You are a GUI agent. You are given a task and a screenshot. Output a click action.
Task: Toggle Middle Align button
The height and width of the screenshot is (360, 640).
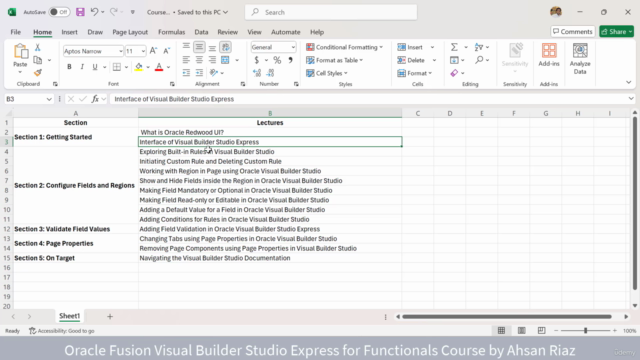pos(199,47)
